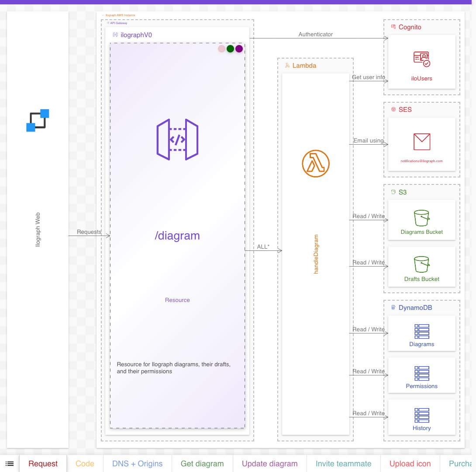Switch to the Request perspective tab
This screenshot has width=476, height=472.
(x=43, y=464)
